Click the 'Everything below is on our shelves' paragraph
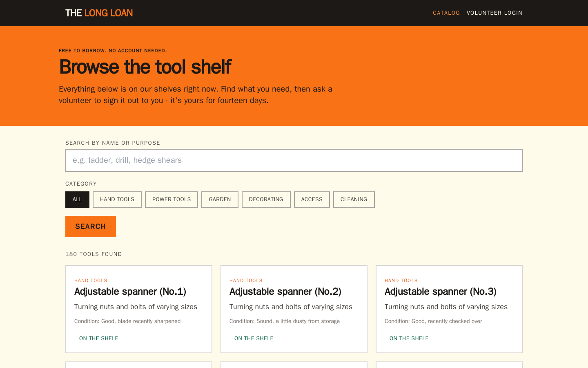 (196, 95)
